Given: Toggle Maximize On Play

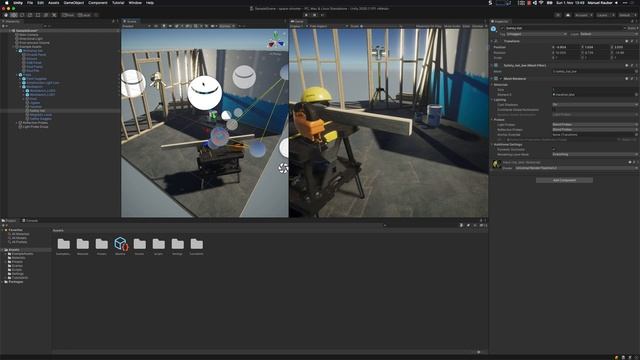Looking at the screenshot, I should click(x=428, y=26).
